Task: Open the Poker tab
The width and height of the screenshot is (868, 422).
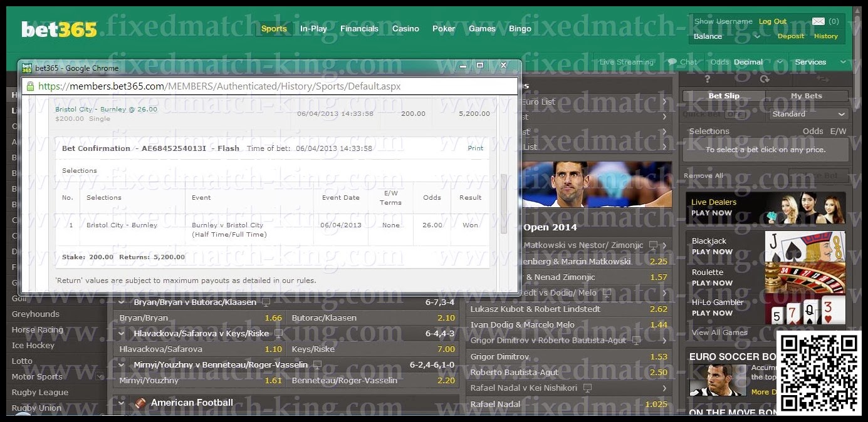Action: pyautogui.click(x=444, y=29)
